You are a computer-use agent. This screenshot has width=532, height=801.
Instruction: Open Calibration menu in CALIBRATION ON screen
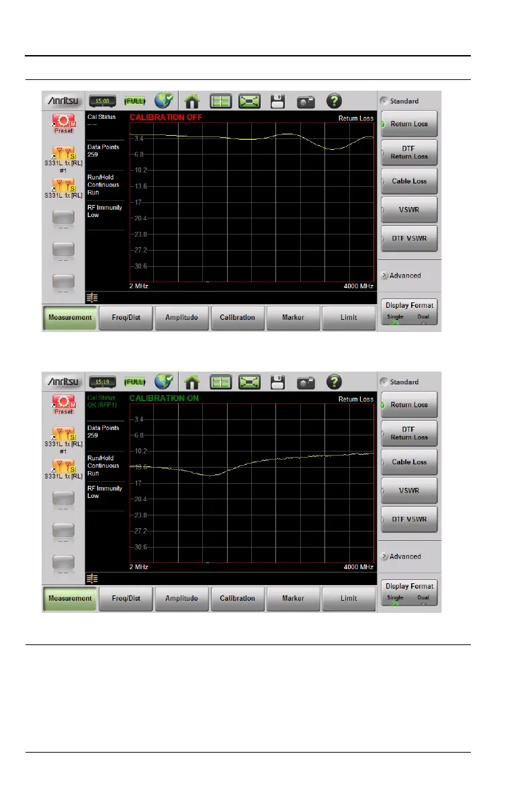pos(237,599)
